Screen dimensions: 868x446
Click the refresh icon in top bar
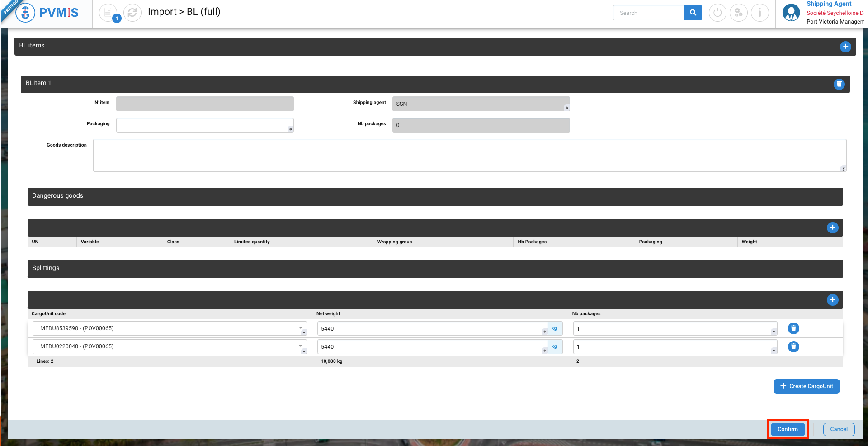132,13
